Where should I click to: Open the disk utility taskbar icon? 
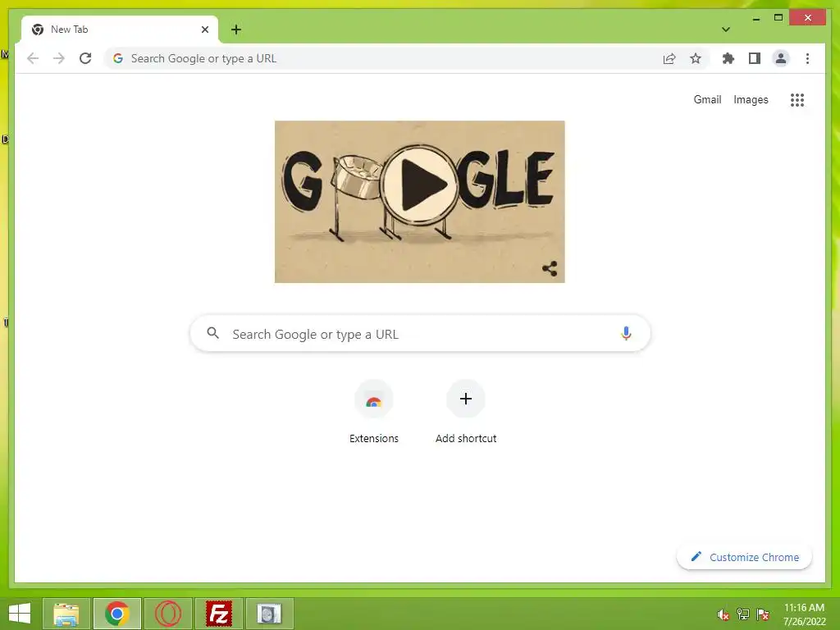coord(269,614)
